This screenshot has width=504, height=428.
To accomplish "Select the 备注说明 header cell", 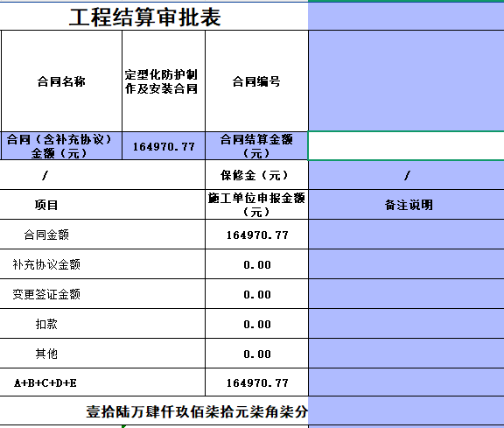I will click(x=406, y=205).
